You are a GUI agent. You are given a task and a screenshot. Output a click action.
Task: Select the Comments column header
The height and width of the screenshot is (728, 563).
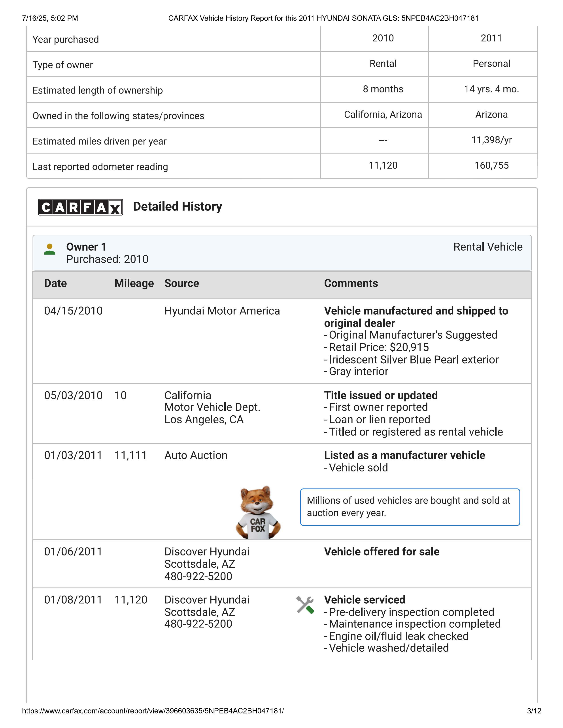pos(351,283)
